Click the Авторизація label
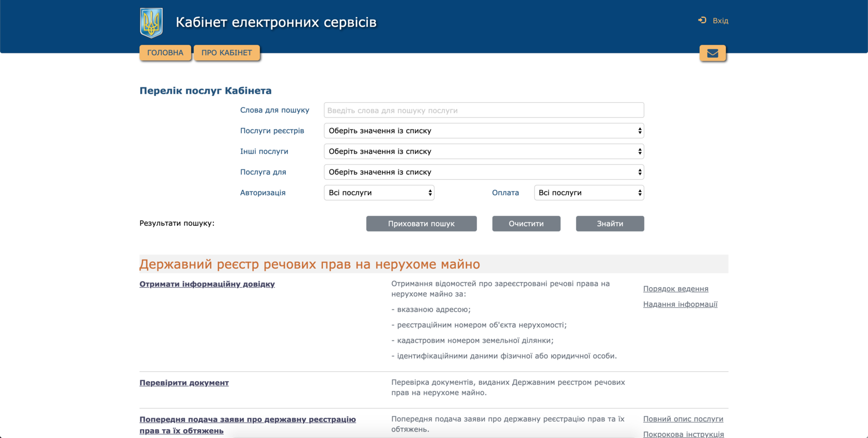The height and width of the screenshot is (438, 868). [263, 193]
